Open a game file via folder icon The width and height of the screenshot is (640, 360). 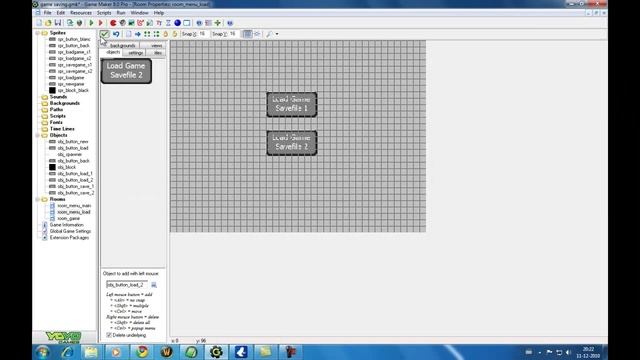tap(48, 23)
